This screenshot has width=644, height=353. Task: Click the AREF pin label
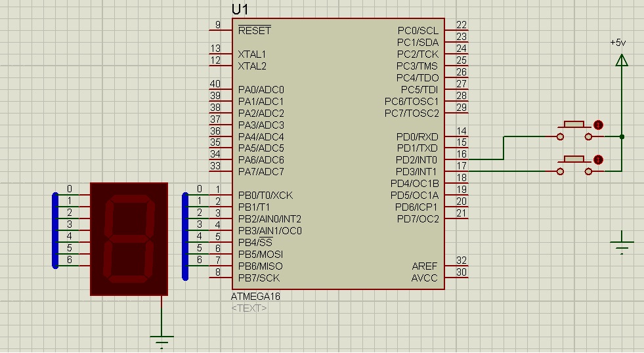point(425,266)
